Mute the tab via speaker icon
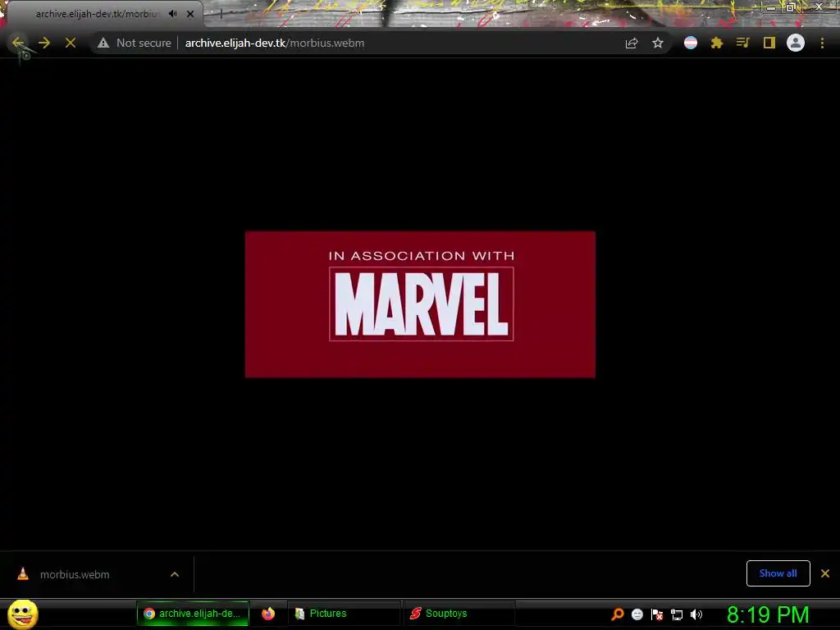This screenshot has height=630, width=840. 172,14
